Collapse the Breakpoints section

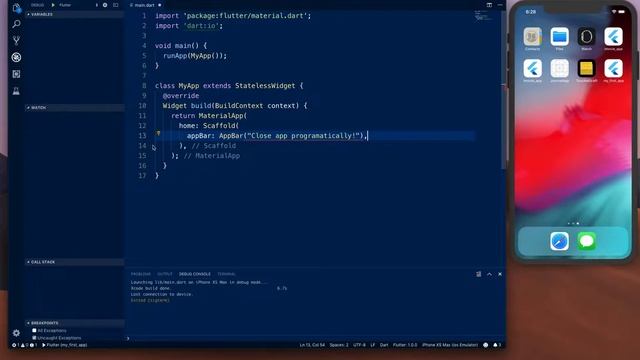coord(75,323)
